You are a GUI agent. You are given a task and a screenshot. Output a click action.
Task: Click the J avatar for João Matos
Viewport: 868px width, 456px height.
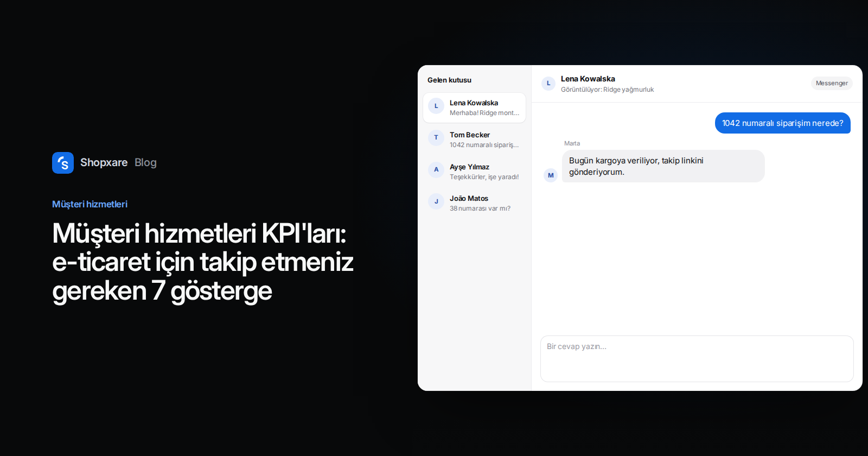coord(436,201)
